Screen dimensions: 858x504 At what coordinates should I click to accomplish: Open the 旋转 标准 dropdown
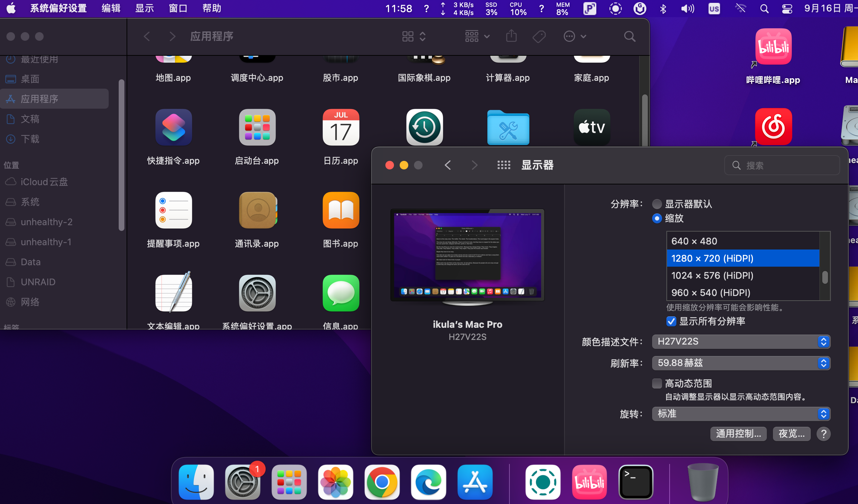coord(741,414)
